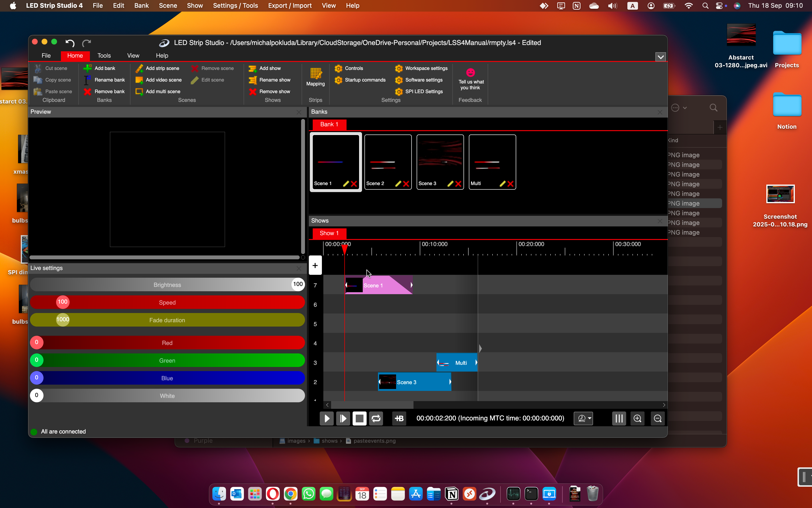Click the Red color slider
This screenshot has width=812, height=508.
pyautogui.click(x=167, y=343)
